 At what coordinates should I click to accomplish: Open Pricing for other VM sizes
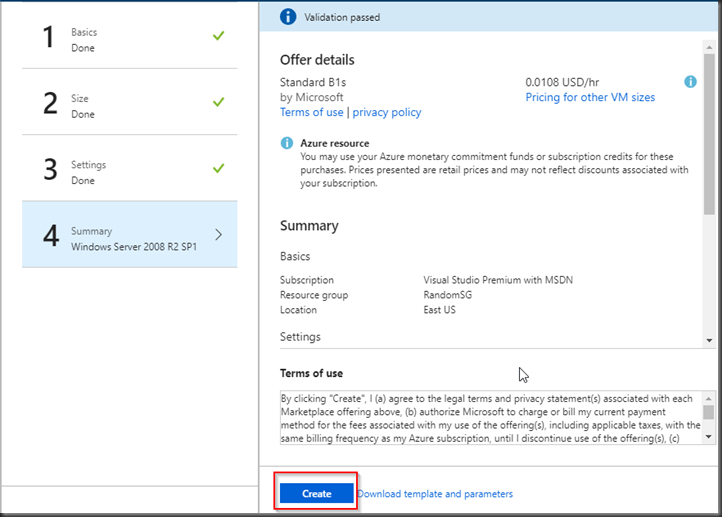tap(590, 98)
